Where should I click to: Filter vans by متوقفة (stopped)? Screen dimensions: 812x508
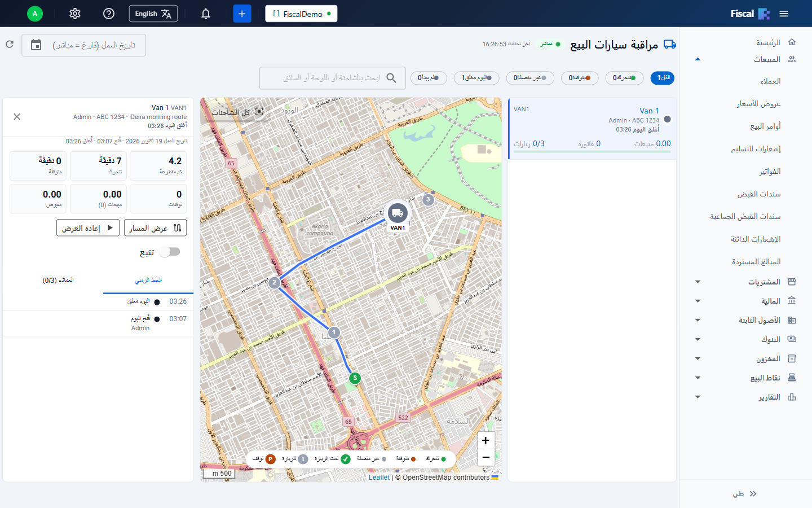click(x=580, y=78)
